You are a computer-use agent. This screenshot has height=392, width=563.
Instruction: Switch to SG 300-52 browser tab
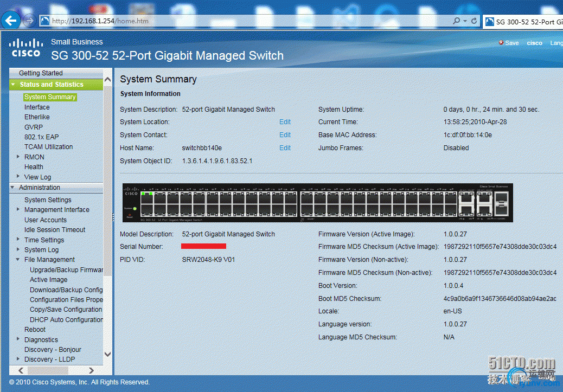523,22
